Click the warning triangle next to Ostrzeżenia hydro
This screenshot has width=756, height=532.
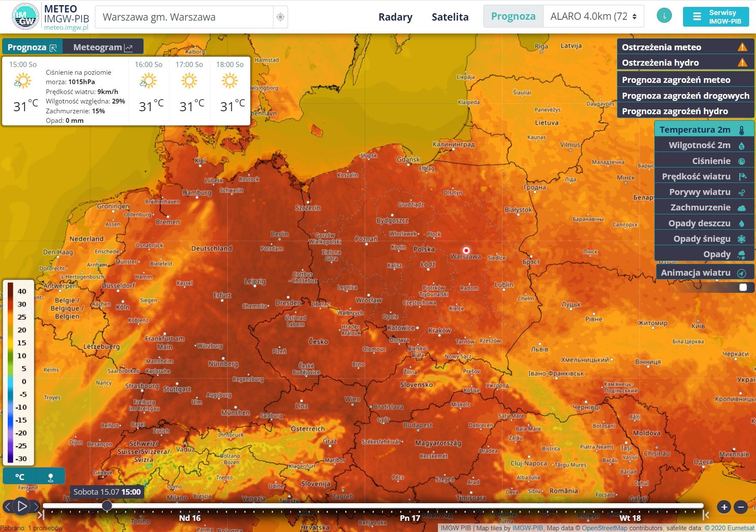(742, 63)
